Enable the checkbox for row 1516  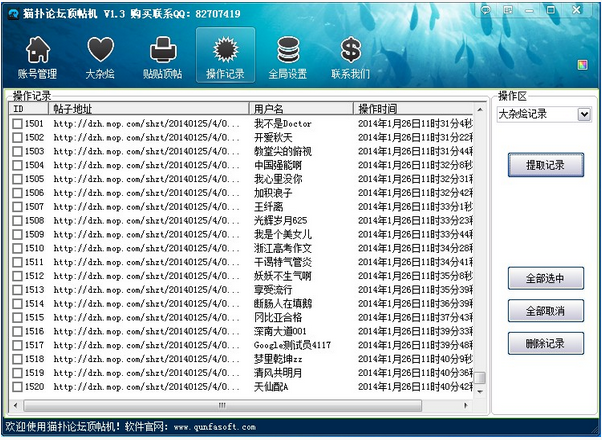[17, 331]
